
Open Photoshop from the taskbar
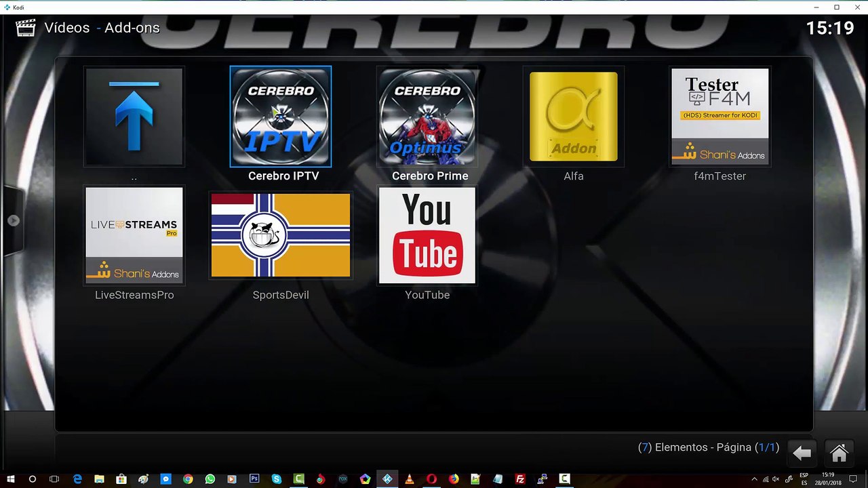click(254, 479)
